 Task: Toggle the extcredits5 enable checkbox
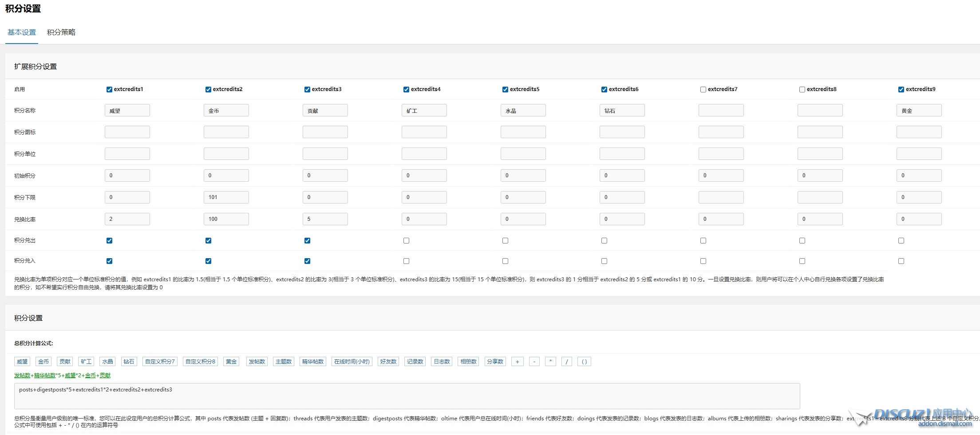(x=505, y=89)
